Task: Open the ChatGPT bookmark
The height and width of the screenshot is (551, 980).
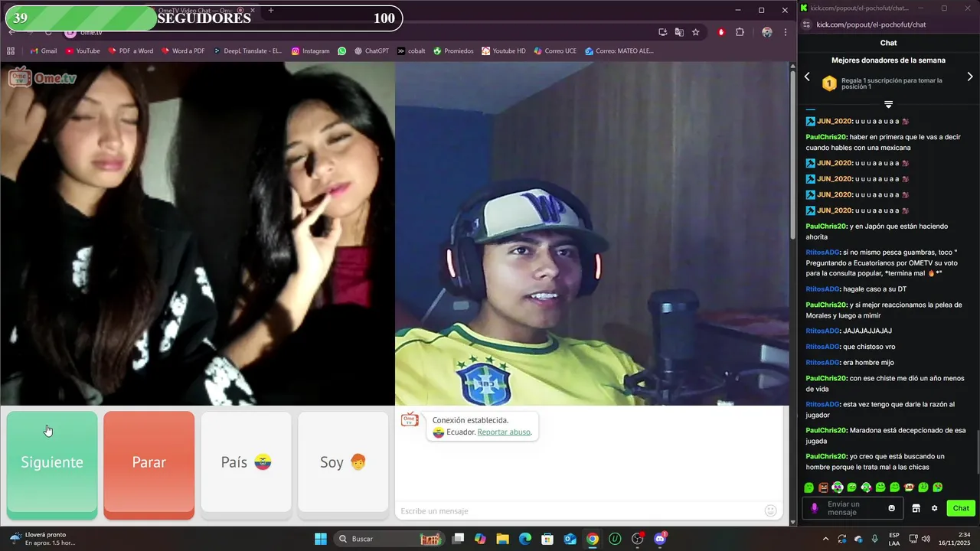Action: coord(371,51)
